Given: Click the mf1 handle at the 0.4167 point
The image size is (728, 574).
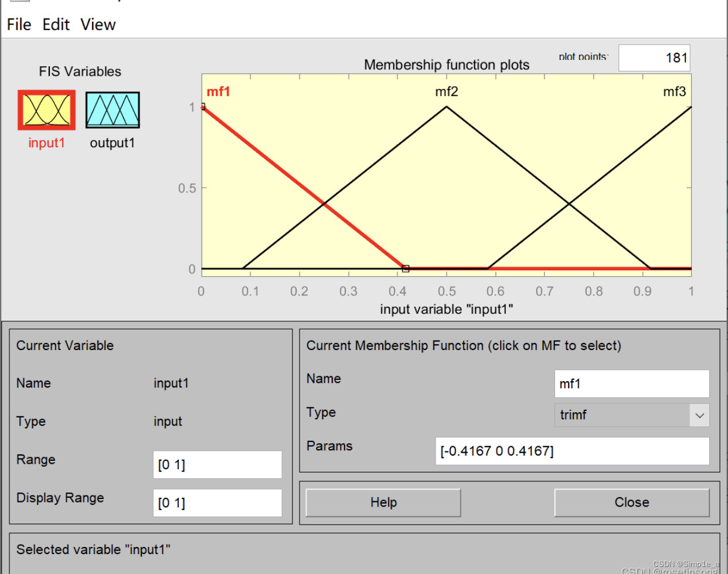Looking at the screenshot, I should [x=406, y=269].
